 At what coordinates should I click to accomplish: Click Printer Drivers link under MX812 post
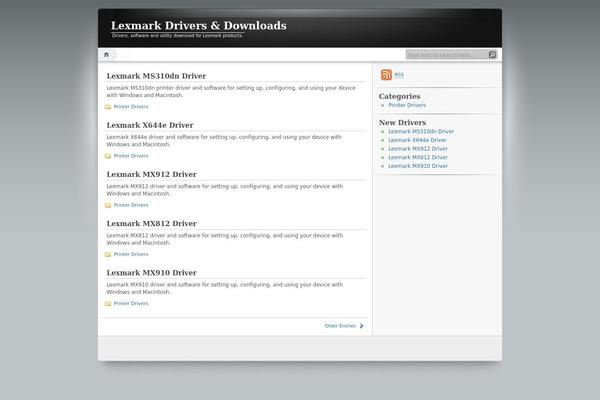(x=131, y=255)
